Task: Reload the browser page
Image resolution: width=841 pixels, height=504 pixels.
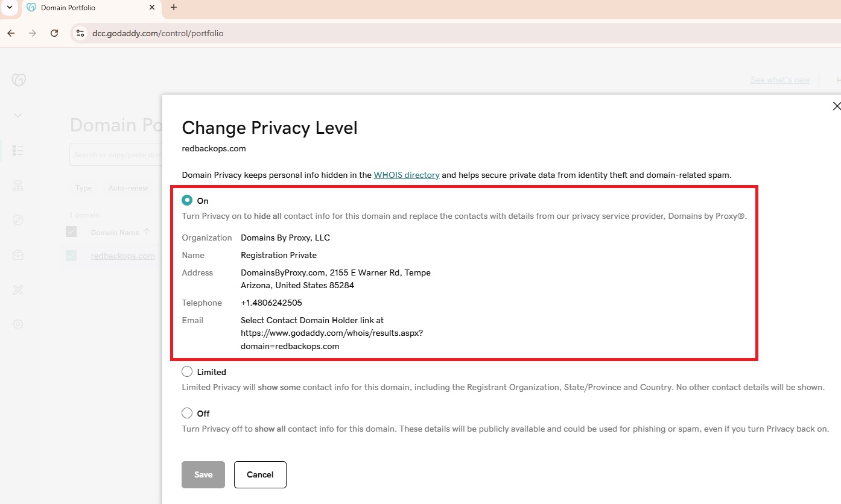Action: pos(54,33)
